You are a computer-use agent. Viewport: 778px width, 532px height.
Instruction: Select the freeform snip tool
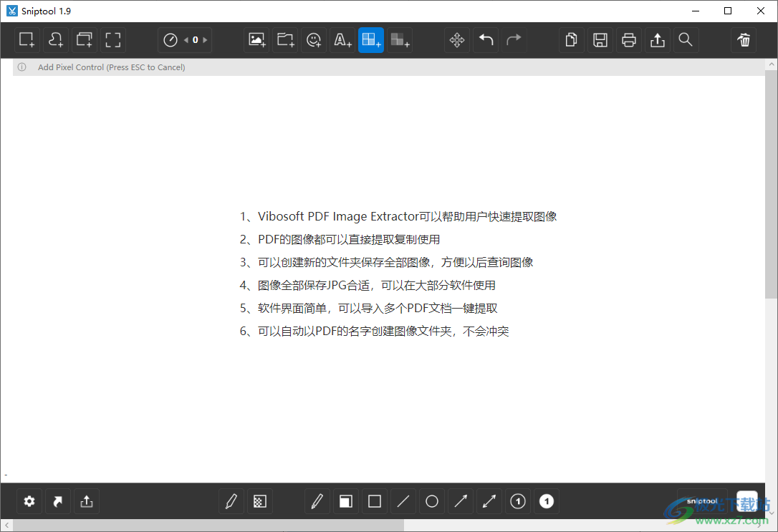pyautogui.click(x=55, y=40)
